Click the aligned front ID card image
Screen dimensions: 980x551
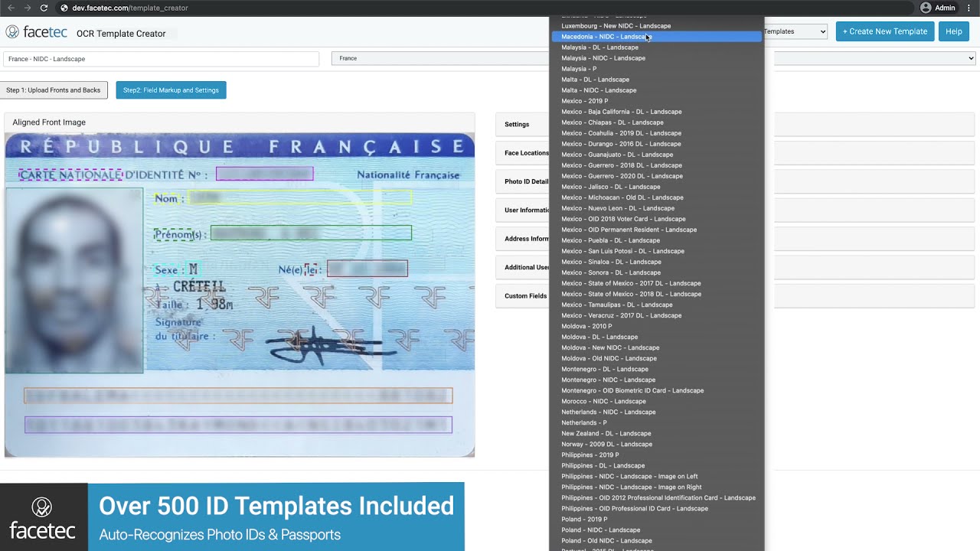tap(240, 295)
